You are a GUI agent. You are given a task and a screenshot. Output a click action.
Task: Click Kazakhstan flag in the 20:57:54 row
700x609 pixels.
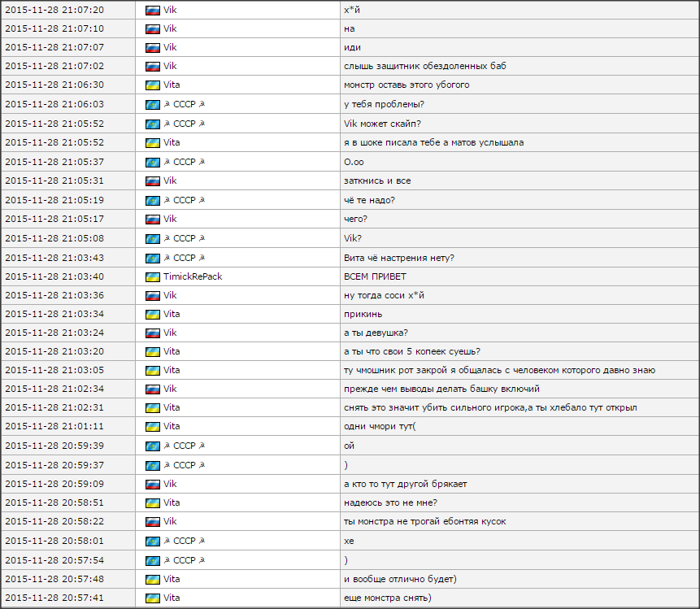click(152, 560)
